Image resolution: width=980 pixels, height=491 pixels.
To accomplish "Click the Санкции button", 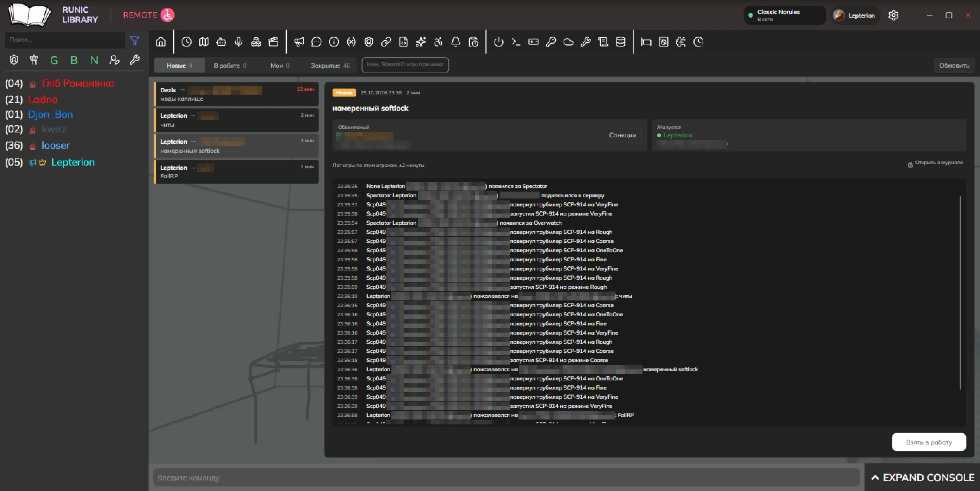I will pyautogui.click(x=622, y=135).
